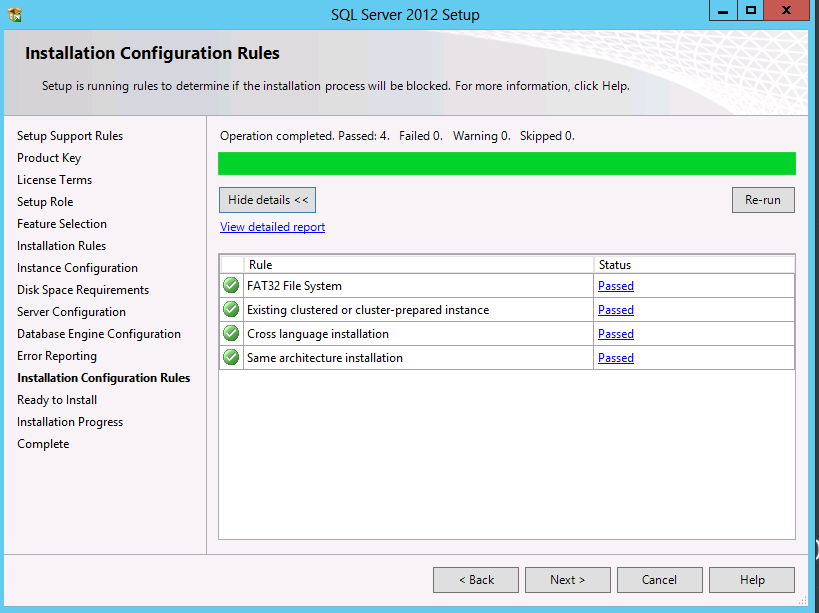Click the Status column header
Image resolution: width=819 pixels, height=613 pixels.
point(694,265)
